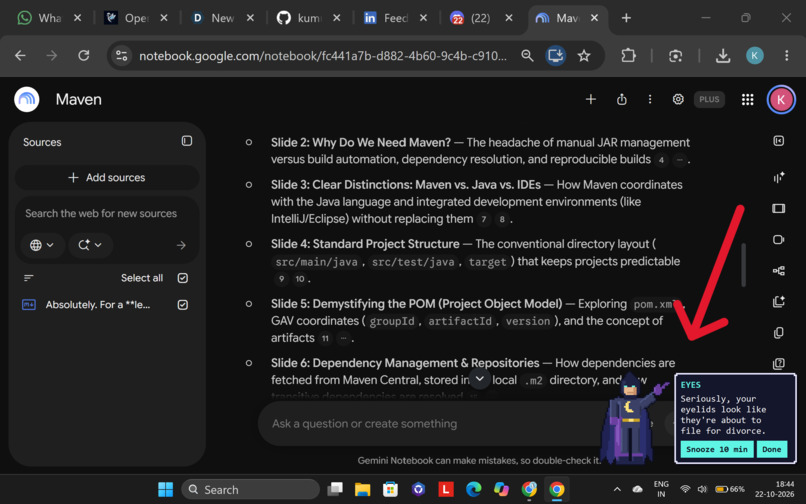Click the install app icon in address bar
The width and height of the screenshot is (806, 504).
tap(556, 56)
